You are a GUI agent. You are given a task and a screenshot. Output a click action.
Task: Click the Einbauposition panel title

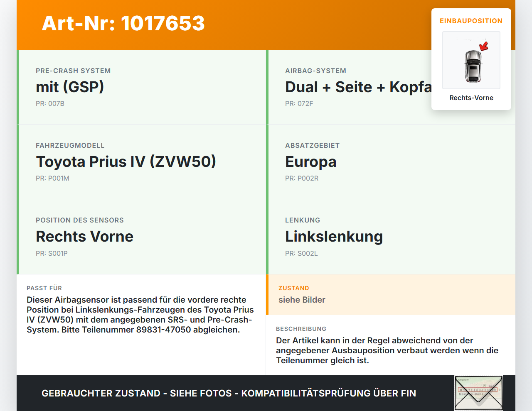click(471, 21)
